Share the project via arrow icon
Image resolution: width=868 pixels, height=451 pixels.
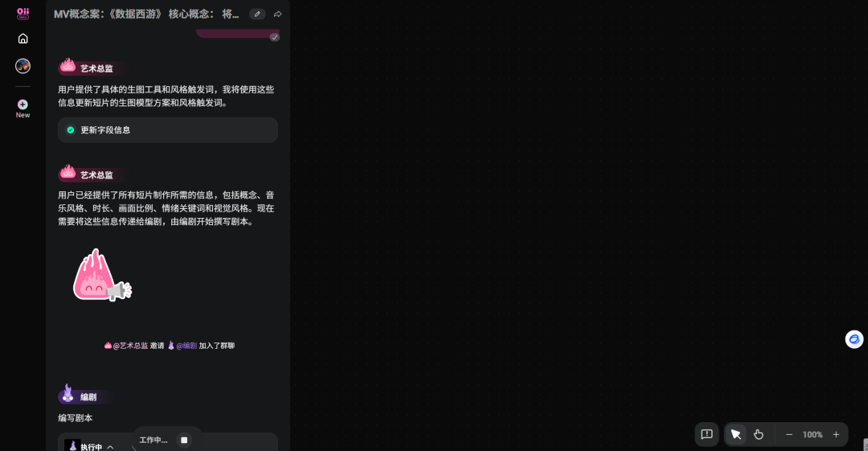click(x=278, y=14)
